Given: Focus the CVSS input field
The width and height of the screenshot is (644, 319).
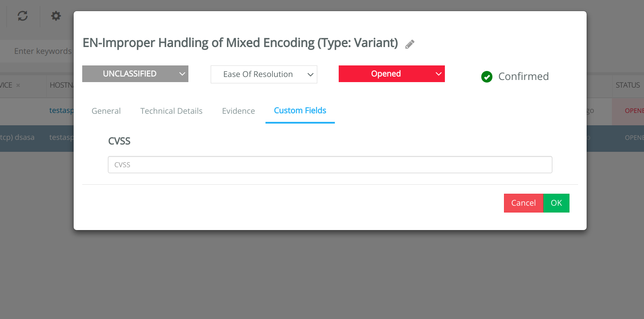Looking at the screenshot, I should click(x=330, y=165).
